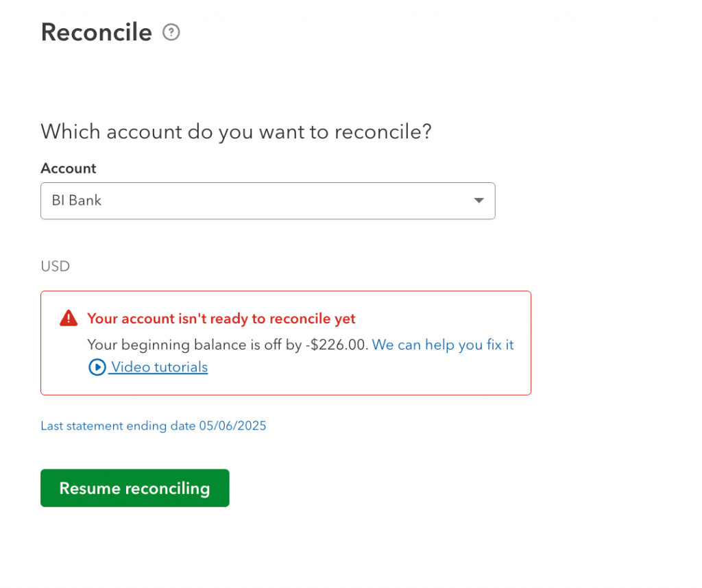Screen dimensions: 702x588
Task: Click the help icon beside Reconcile heading
Action: 171,32
